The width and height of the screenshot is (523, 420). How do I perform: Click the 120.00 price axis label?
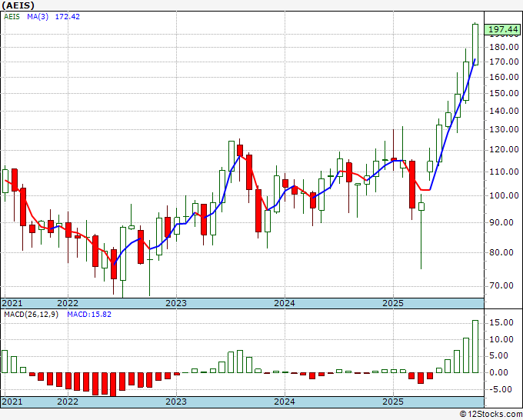(504, 149)
